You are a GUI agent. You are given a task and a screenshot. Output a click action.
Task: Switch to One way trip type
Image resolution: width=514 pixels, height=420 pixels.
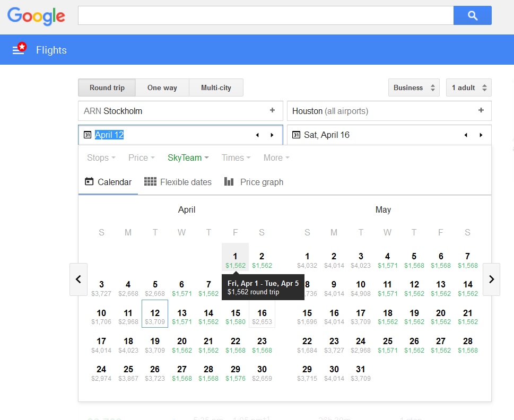click(162, 87)
